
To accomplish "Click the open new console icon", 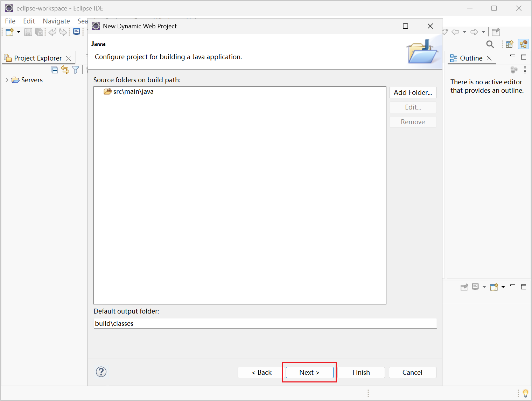I will coord(494,287).
